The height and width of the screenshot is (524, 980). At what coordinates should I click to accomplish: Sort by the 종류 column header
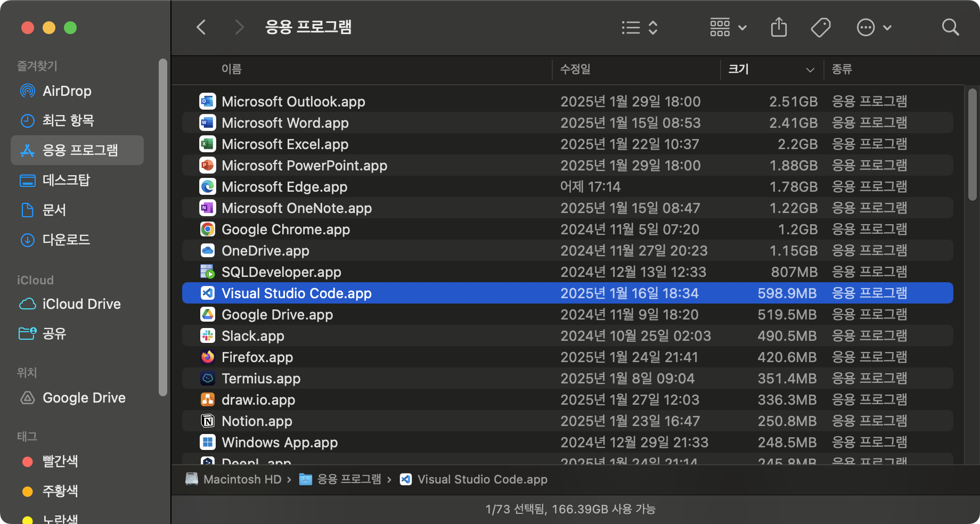(x=842, y=69)
